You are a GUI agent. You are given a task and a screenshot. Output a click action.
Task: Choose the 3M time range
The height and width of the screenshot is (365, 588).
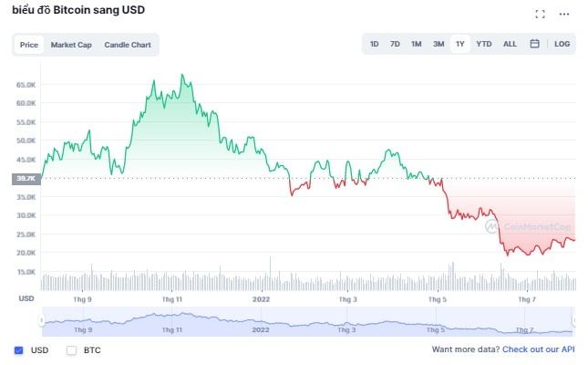[x=438, y=44]
